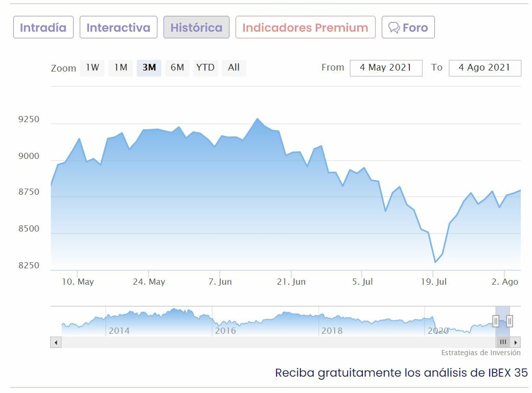Switch to the Intradía tab
This screenshot has width=532, height=393.
point(43,28)
